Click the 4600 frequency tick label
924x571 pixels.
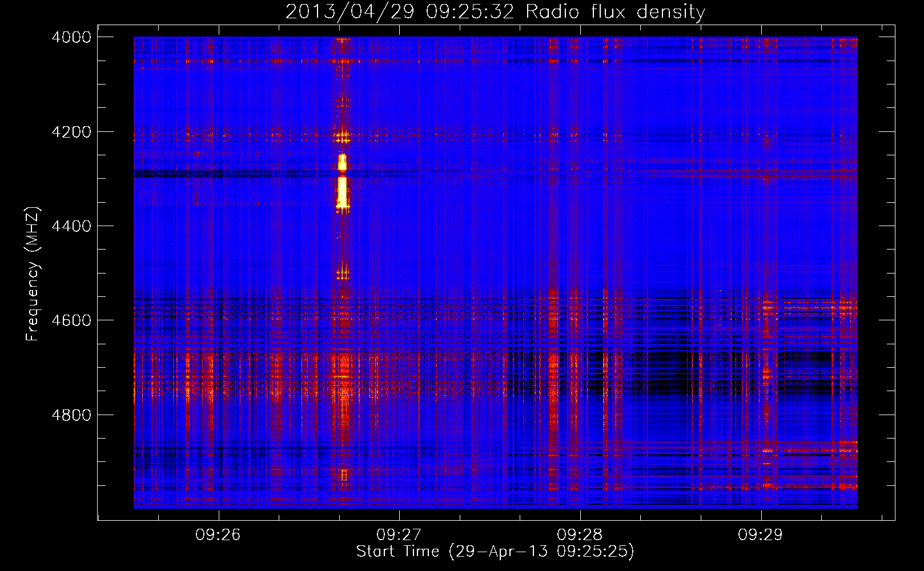[x=71, y=320]
